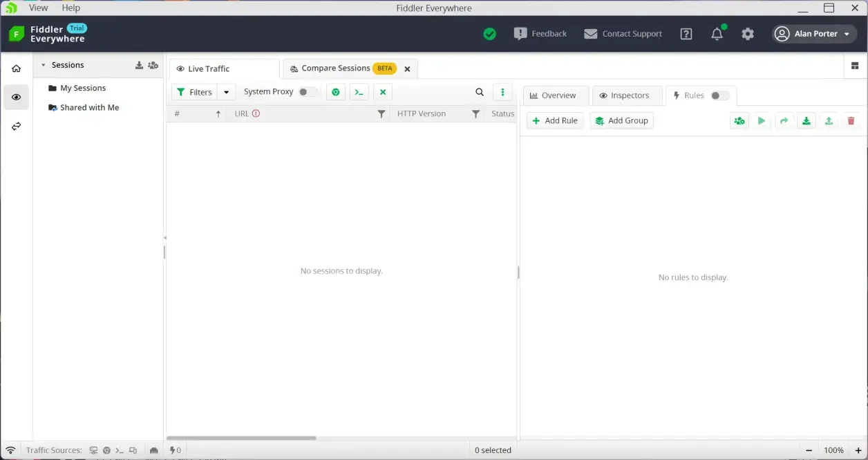Click the zoom out minus button
This screenshot has width=868, height=460.
coord(809,450)
